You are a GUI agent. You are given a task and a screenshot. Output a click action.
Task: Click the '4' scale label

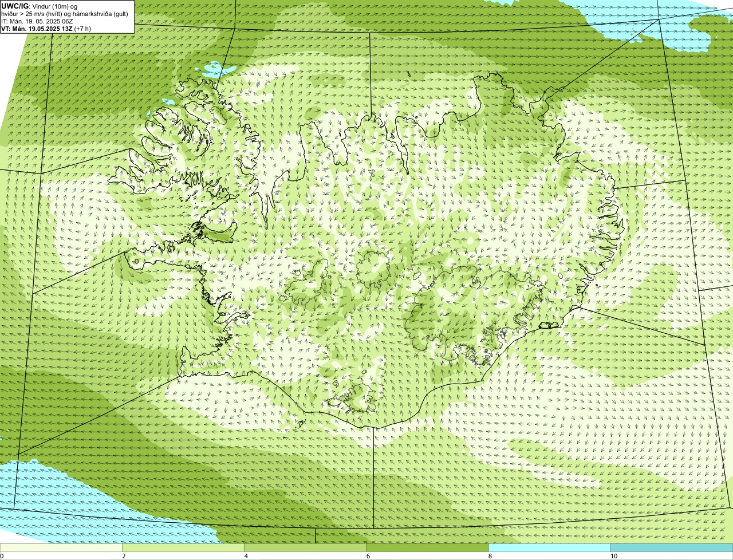point(246,556)
